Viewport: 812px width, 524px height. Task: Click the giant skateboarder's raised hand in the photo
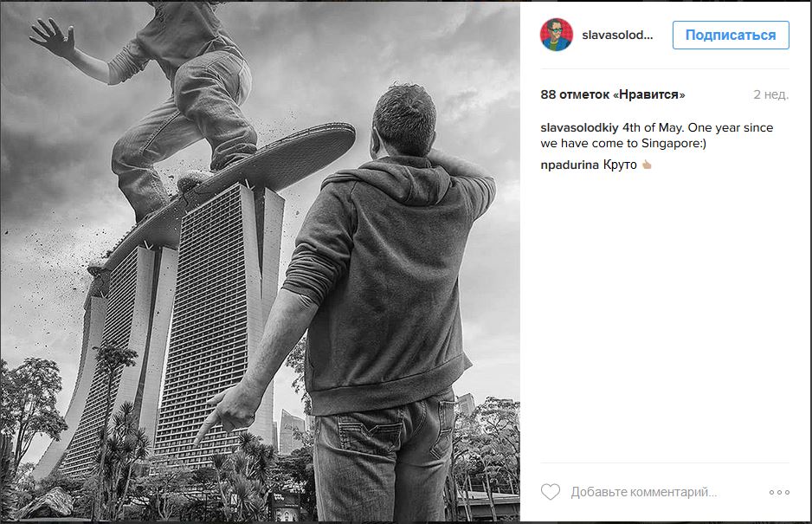tap(54, 36)
